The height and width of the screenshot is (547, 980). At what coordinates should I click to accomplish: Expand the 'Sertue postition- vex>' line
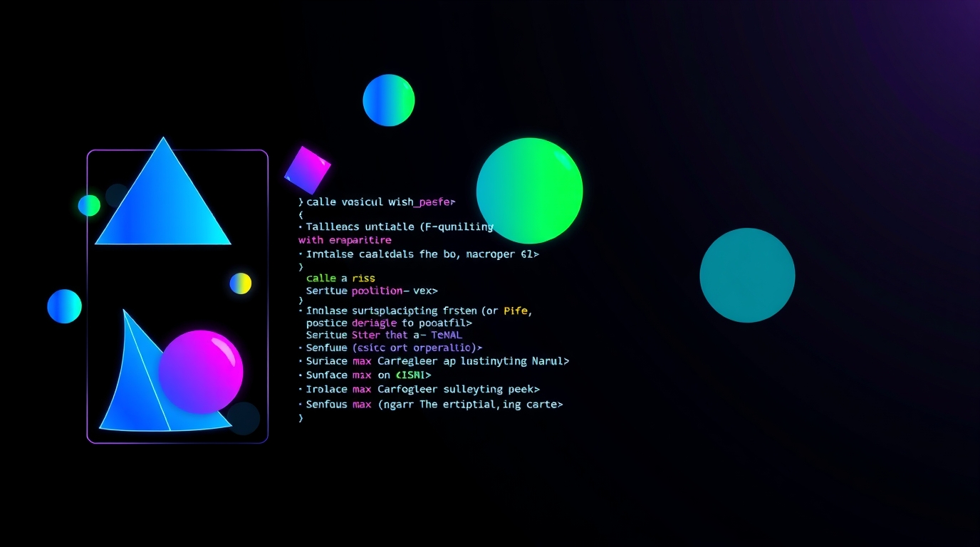point(372,291)
